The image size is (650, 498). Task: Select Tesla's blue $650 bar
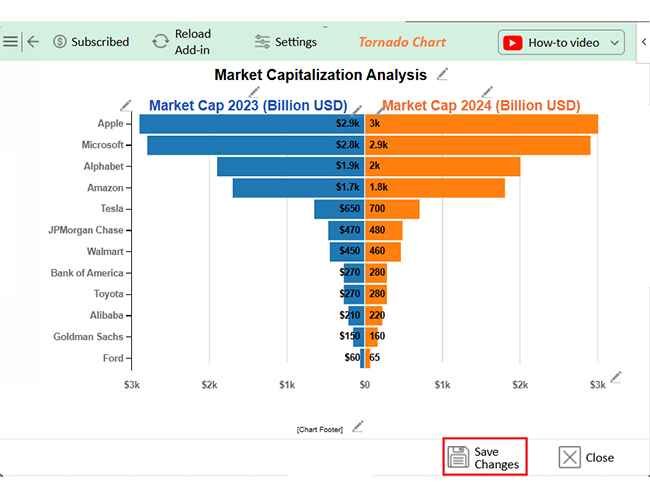pyautogui.click(x=339, y=209)
